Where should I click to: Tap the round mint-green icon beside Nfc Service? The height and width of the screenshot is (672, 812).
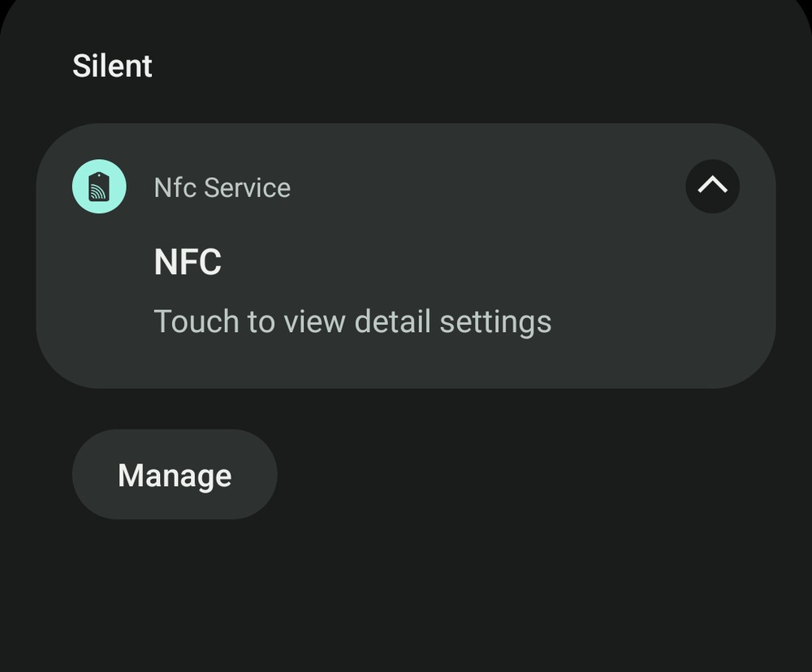(x=99, y=187)
